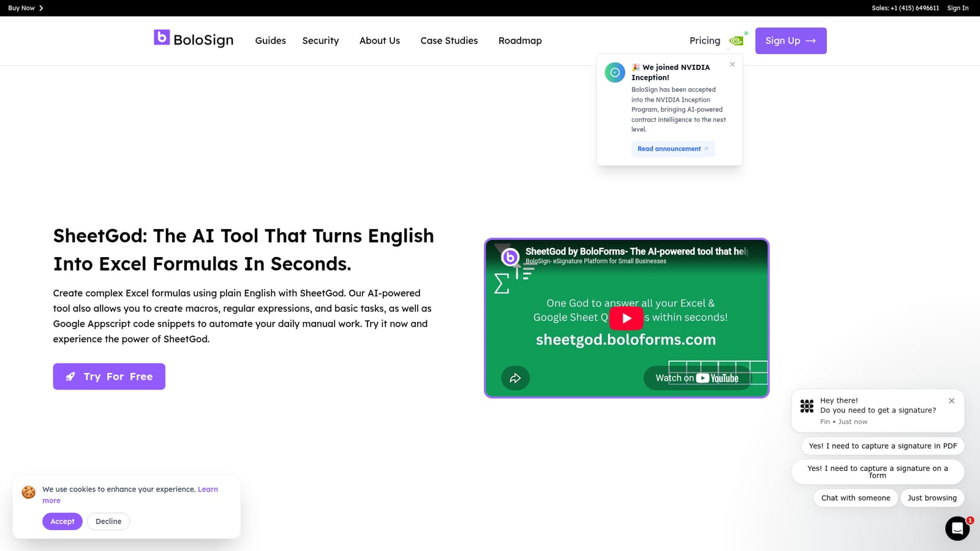Click the BoloSign logo
Screen dimensions: 980x551
tap(194, 39)
